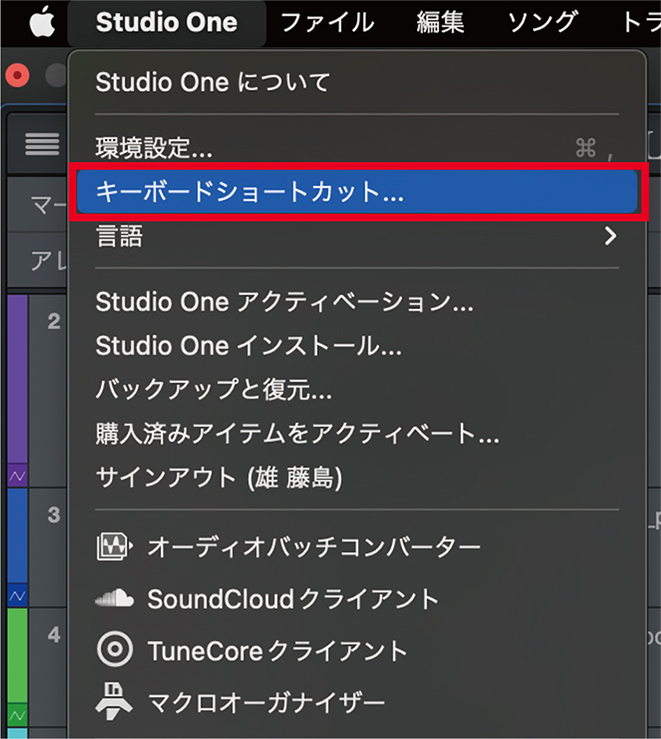Select track number 4
Viewport: 661px width, 739px height.
point(54,634)
